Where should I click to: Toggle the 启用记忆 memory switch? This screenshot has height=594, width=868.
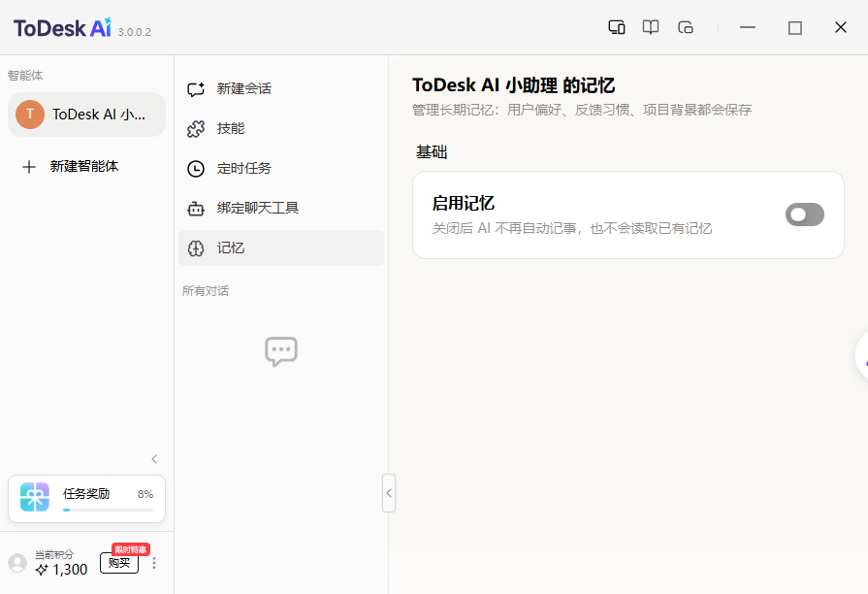tap(804, 214)
